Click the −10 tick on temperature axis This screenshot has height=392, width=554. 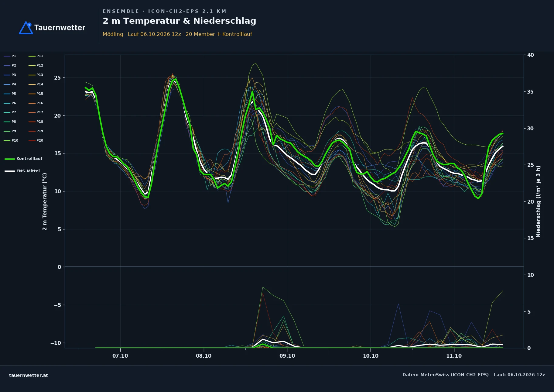(56, 343)
